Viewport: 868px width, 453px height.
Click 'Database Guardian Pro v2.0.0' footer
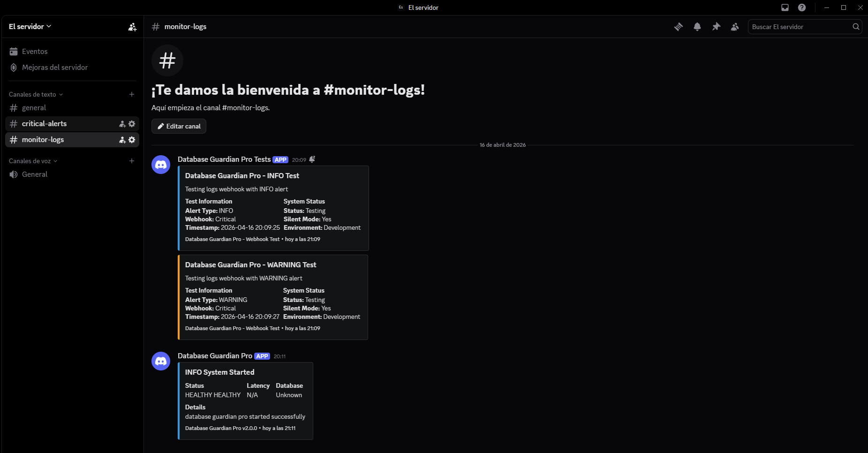(221, 428)
